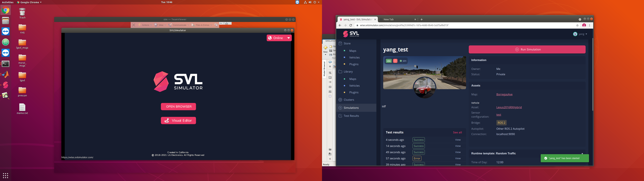
Task: Open Google Chrome from the Ubuntu dock
Action: click(x=6, y=10)
